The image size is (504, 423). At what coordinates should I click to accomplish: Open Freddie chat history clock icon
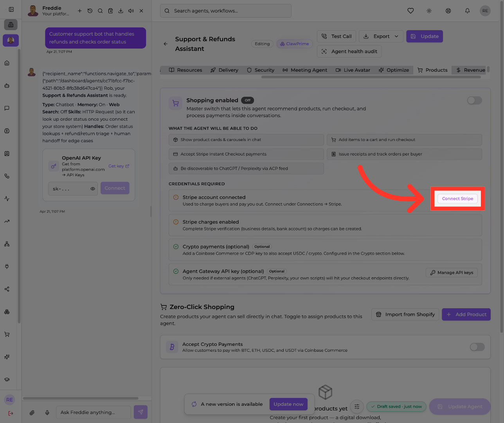(x=90, y=11)
